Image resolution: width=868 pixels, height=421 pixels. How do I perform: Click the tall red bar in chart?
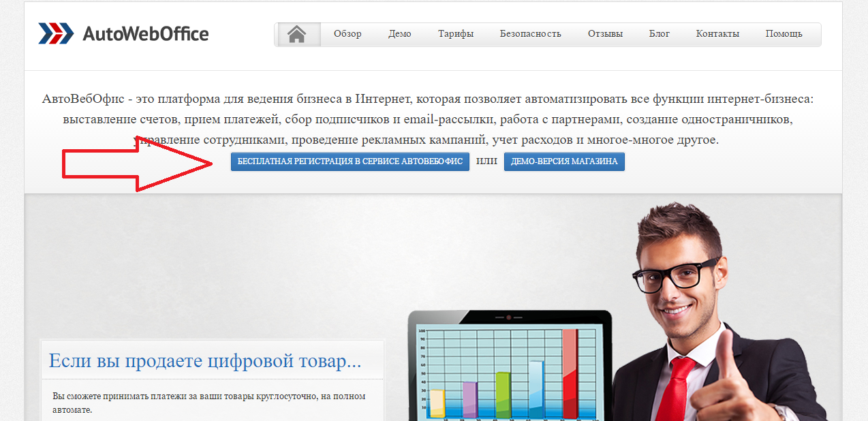point(570,373)
